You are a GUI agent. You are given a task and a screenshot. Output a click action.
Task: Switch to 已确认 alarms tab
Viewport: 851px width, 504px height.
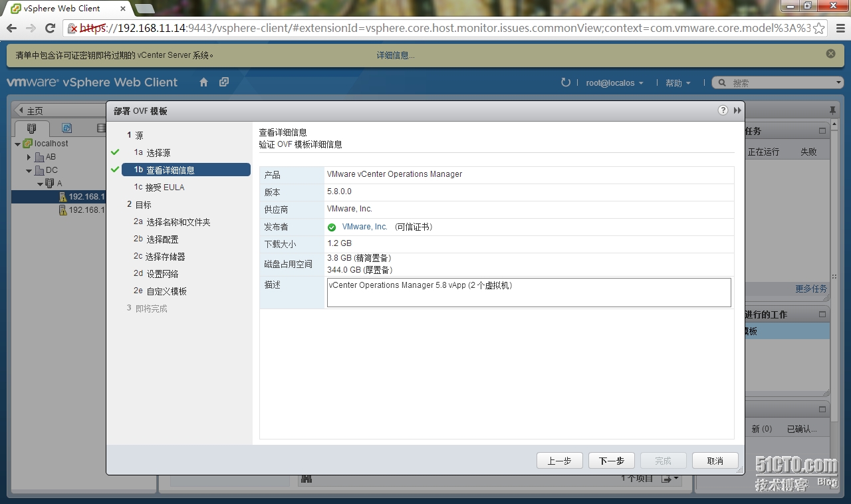[x=802, y=429]
